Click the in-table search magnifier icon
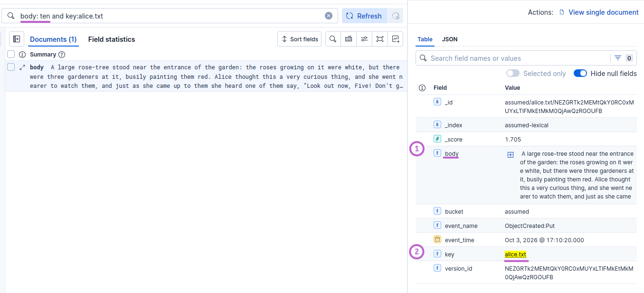The width and height of the screenshot is (644, 293). click(x=333, y=39)
